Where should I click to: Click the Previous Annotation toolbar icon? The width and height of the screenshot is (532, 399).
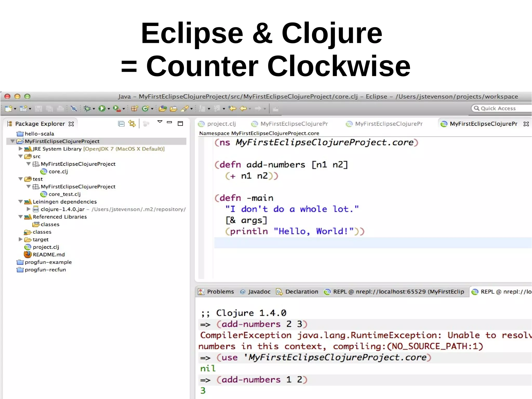(217, 108)
